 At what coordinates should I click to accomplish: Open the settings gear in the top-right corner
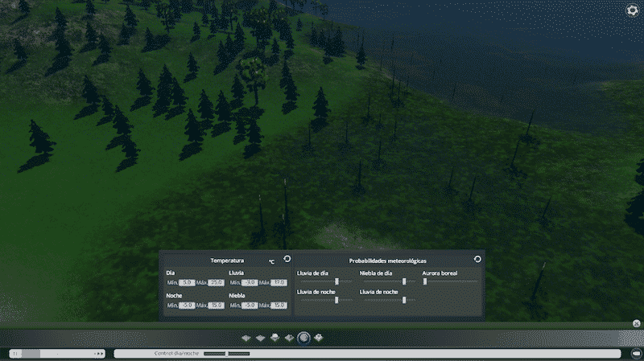pos(632,10)
